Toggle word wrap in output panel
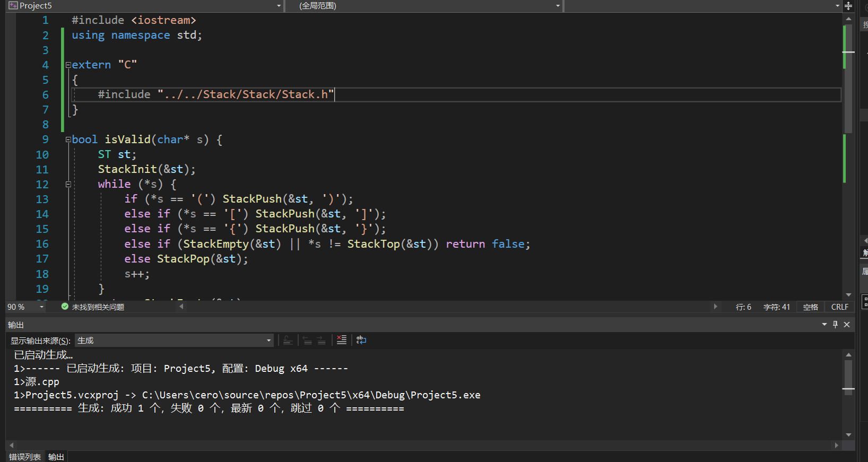This screenshot has height=462, width=868. pyautogui.click(x=361, y=340)
